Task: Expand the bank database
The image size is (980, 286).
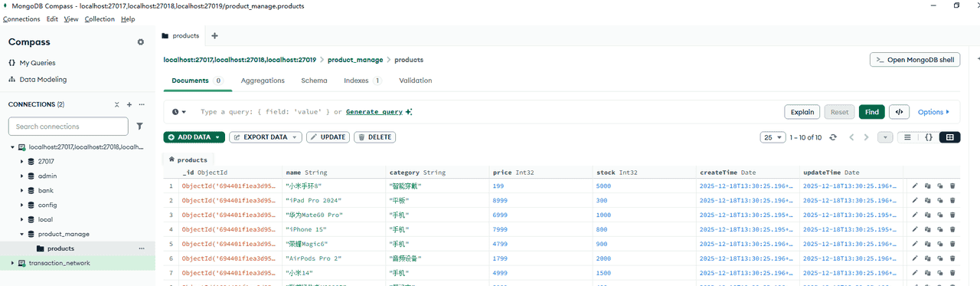Action: point(22,190)
